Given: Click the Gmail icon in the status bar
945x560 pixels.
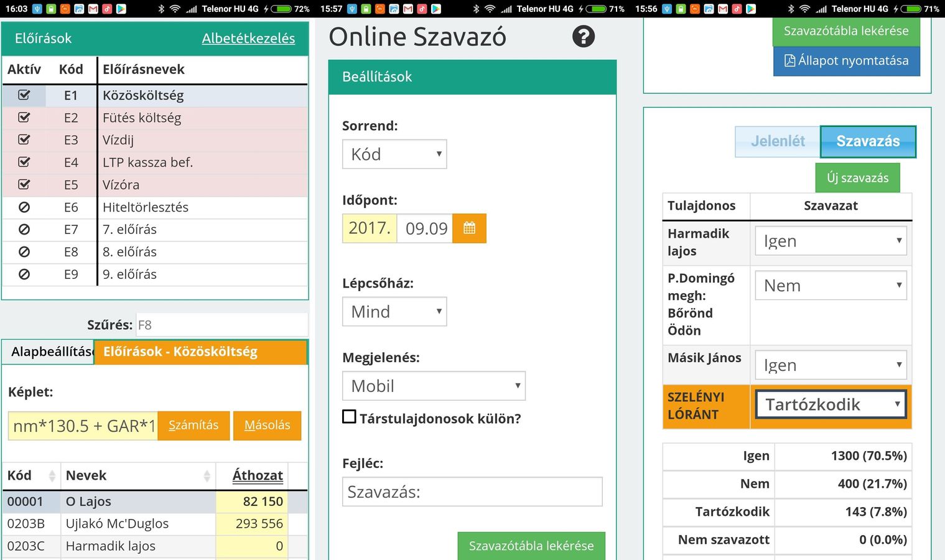Looking at the screenshot, I should coord(93,9).
